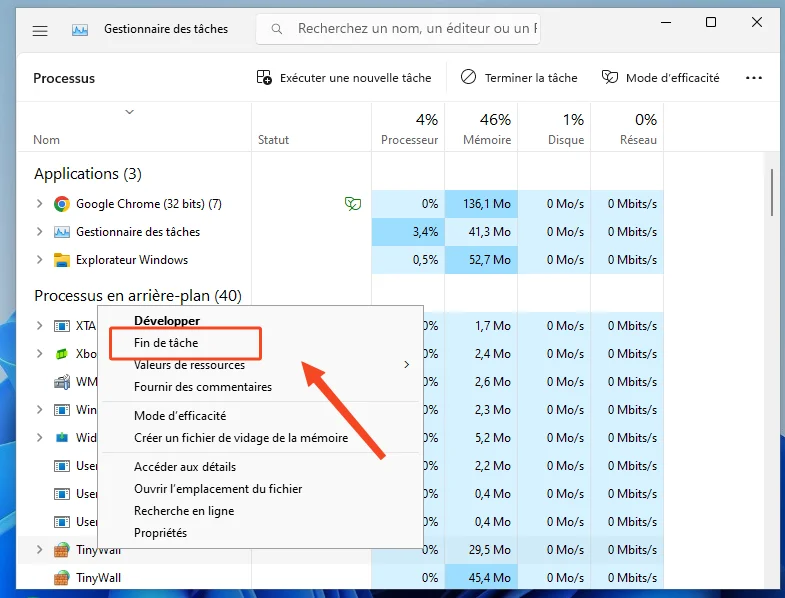Click the Task Manager title bar icon

(x=80, y=30)
